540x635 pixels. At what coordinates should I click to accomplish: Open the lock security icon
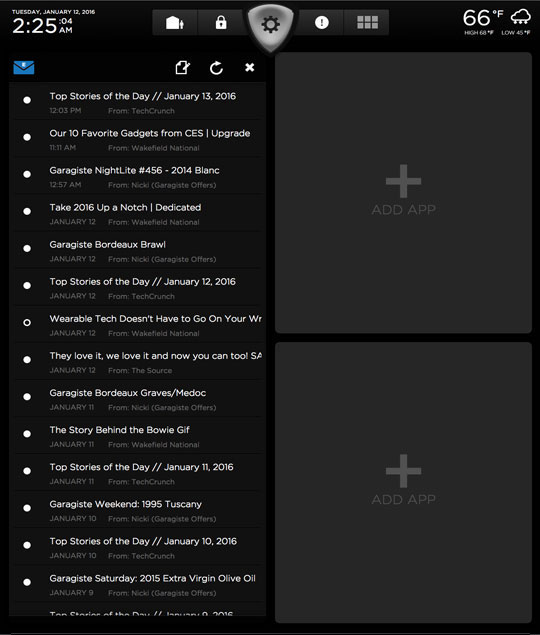221,23
